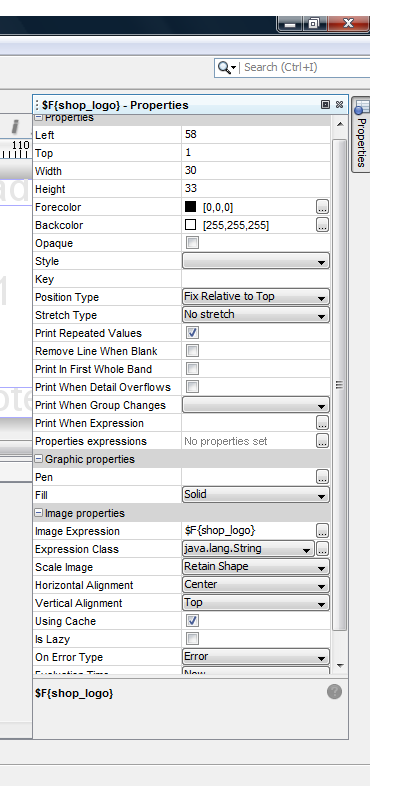406x792 pixels.
Task: Open Image Expression editor ellipsis button
Action: [x=322, y=531]
